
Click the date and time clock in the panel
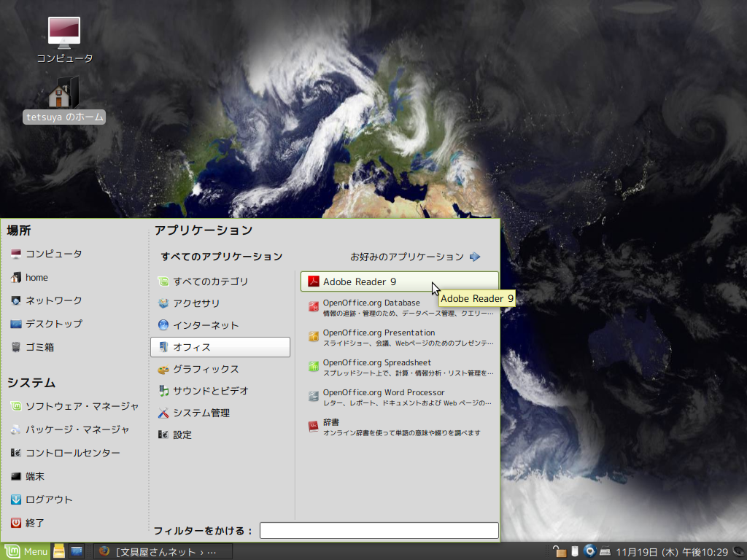672,551
